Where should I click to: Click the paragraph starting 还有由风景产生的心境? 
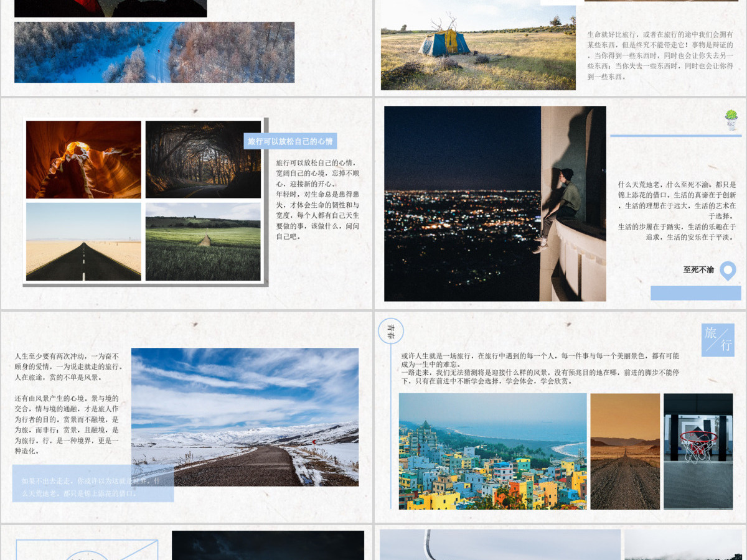coord(67,424)
